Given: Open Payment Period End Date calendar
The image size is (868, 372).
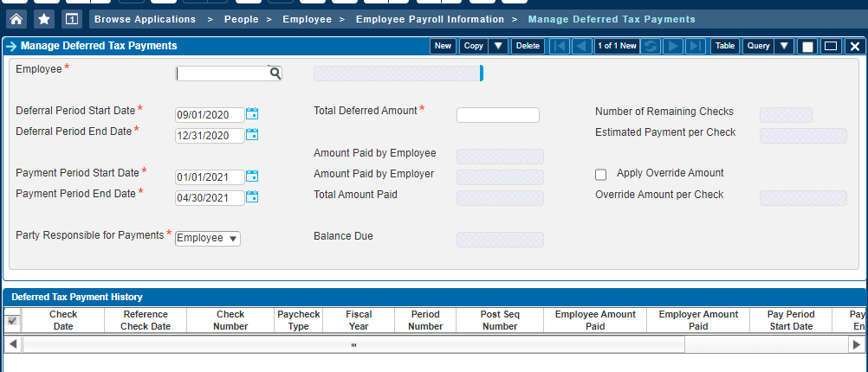Looking at the screenshot, I should pyautogui.click(x=252, y=197).
